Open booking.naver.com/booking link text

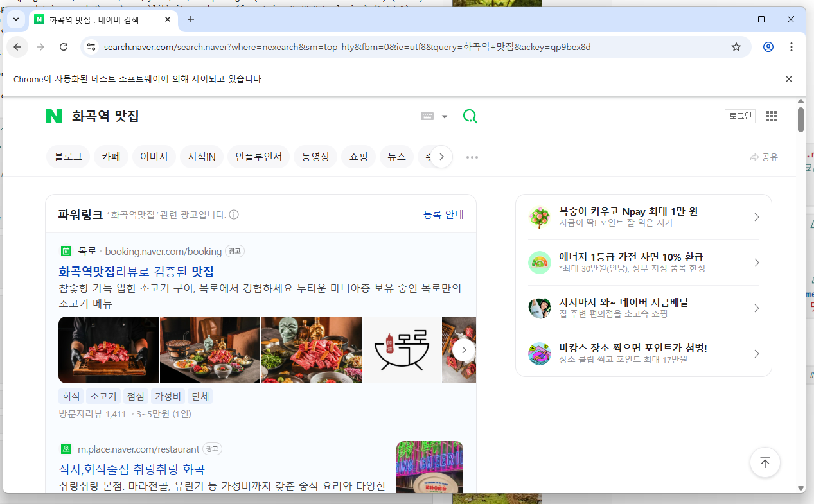pos(163,251)
